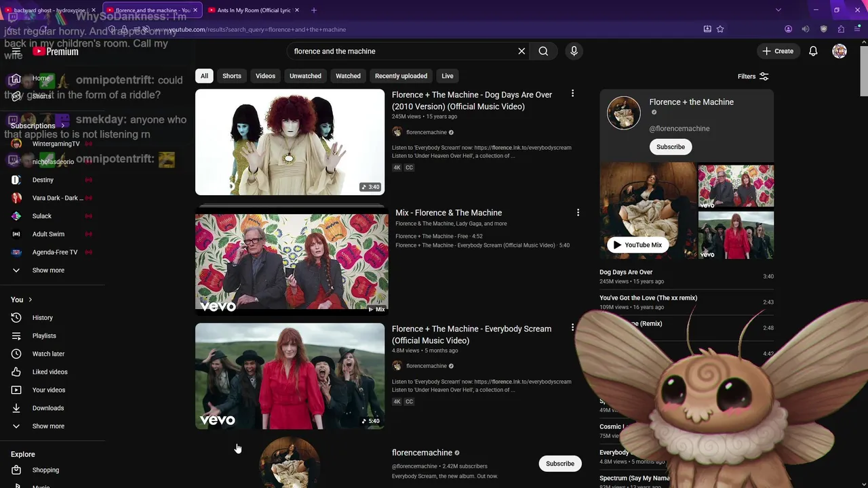Click the Playlists sidebar icon
868x488 pixels.
(x=16, y=335)
